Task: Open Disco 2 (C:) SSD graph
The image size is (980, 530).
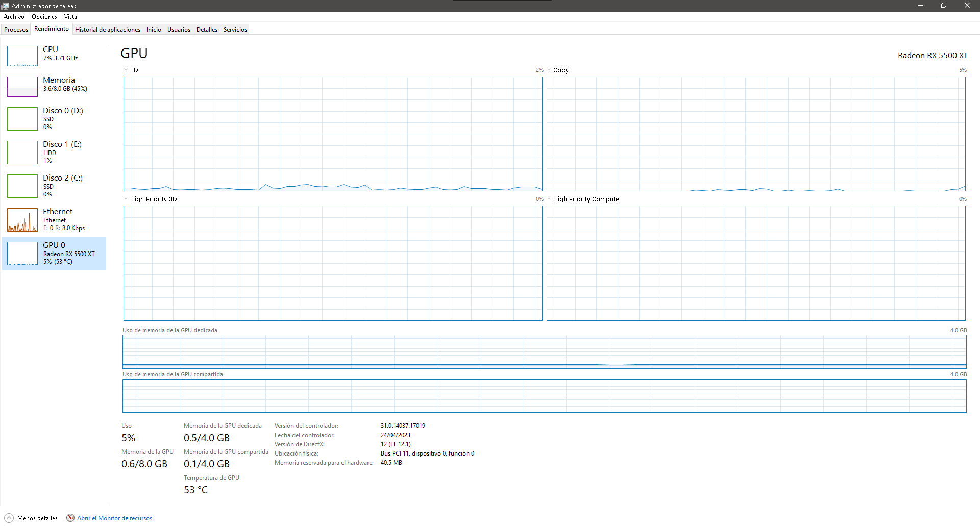Action: coord(22,186)
